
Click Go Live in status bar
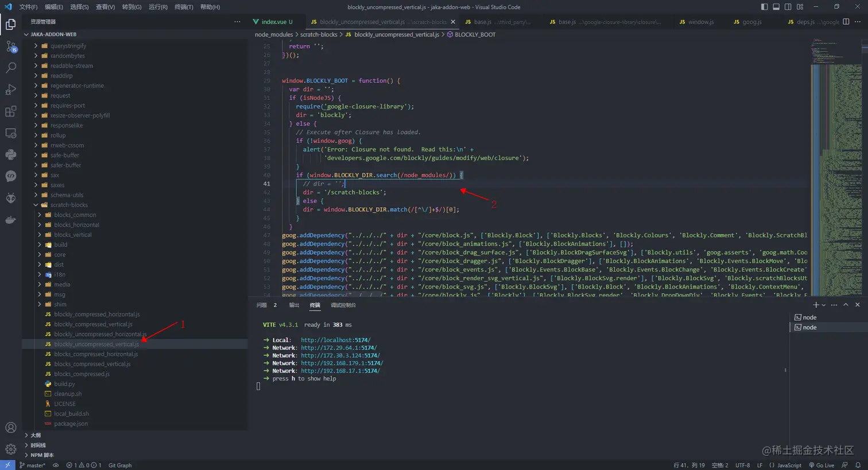(x=821, y=465)
